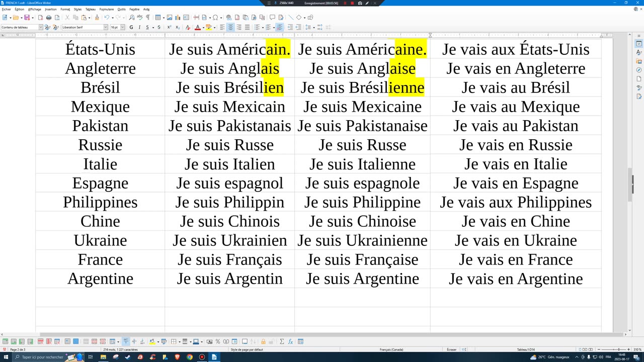Toggle Align Top cell vertical alignment

click(x=126, y=341)
